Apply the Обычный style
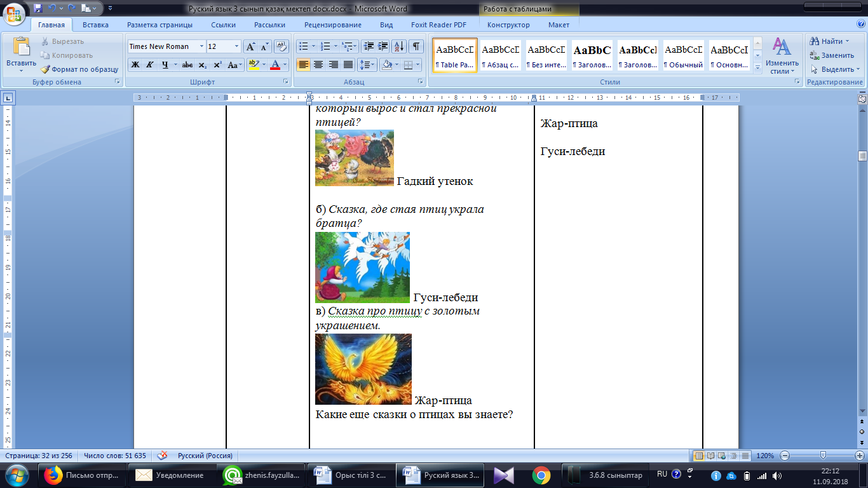This screenshot has height=488, width=868. 684,56
